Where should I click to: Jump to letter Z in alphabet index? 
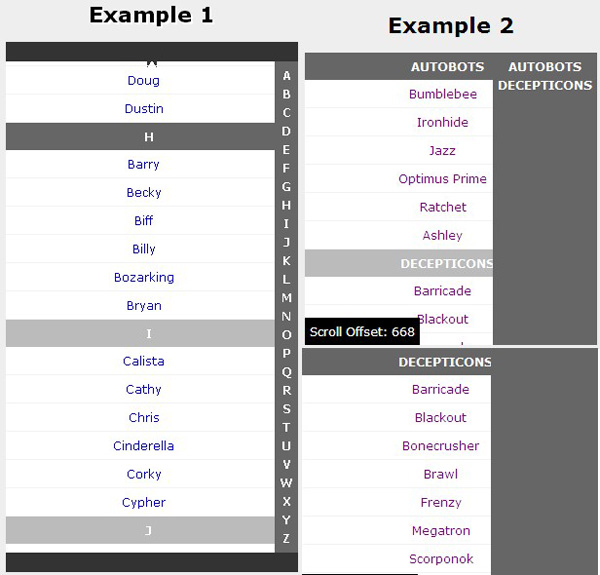[x=287, y=539]
